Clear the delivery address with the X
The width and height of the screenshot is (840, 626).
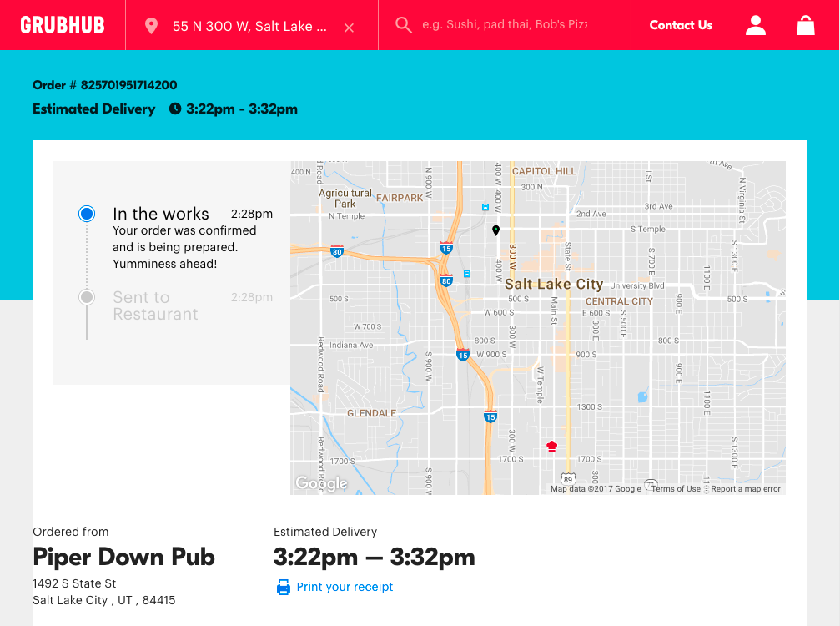coord(349,26)
